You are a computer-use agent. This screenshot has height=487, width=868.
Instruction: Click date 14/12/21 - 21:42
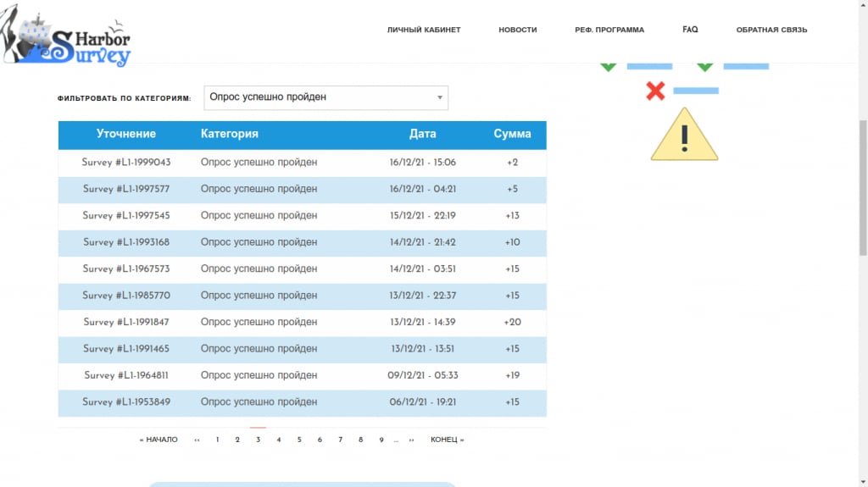(422, 242)
